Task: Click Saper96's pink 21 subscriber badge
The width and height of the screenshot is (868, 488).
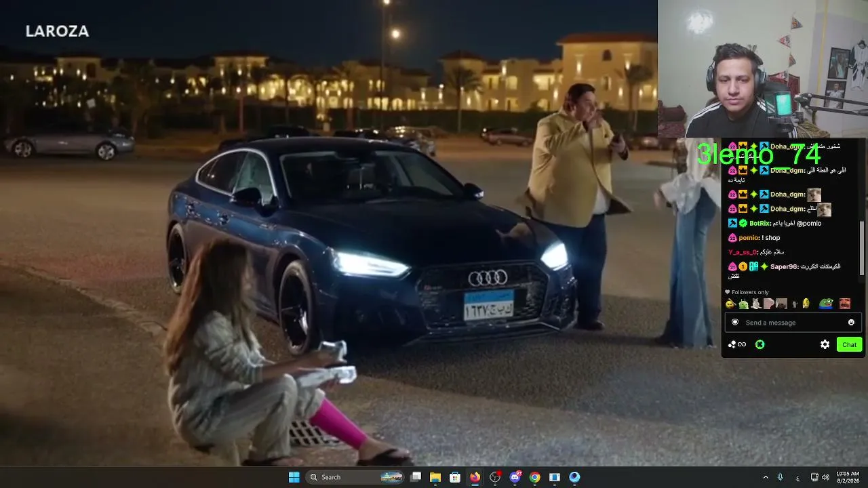Action: pyautogui.click(x=732, y=266)
